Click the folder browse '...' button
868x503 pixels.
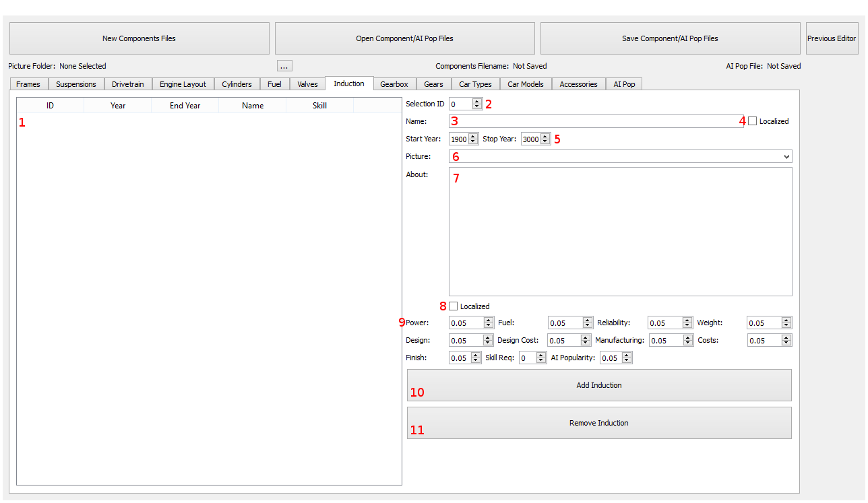pyautogui.click(x=284, y=66)
